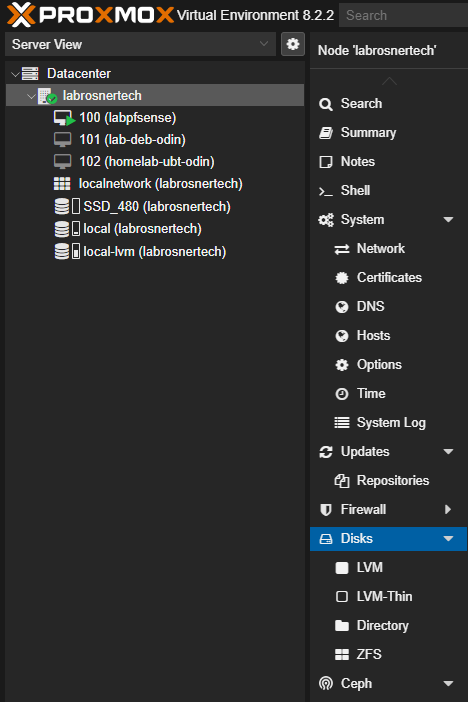Collapse the Updates menu section arrow
This screenshot has width=468, height=702.
[x=448, y=452]
